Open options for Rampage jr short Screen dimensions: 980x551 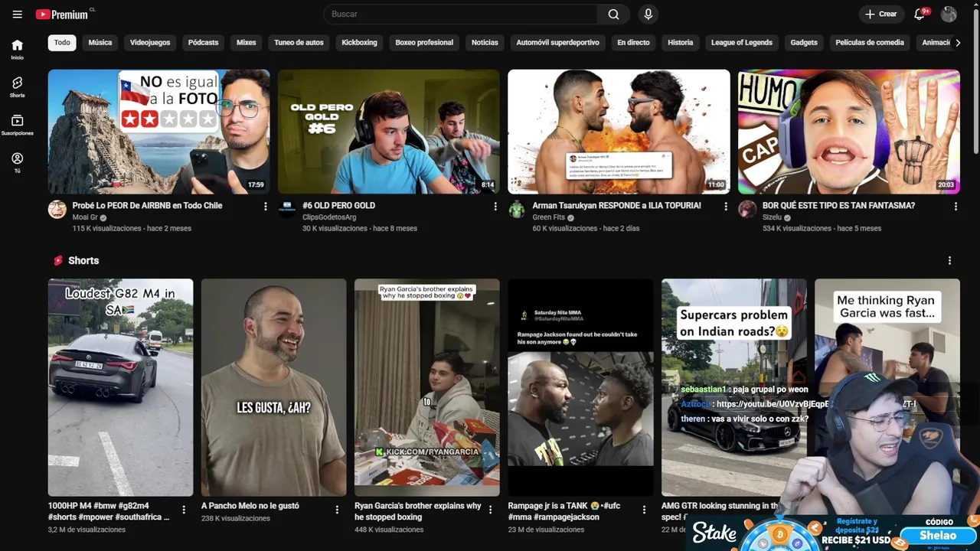(644, 510)
